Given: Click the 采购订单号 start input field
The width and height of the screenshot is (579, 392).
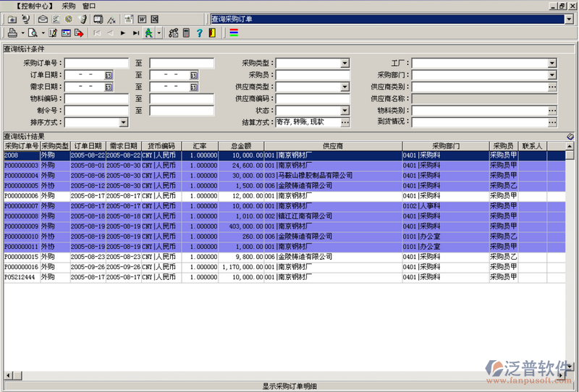Looking at the screenshot, I should pyautogui.click(x=96, y=64).
